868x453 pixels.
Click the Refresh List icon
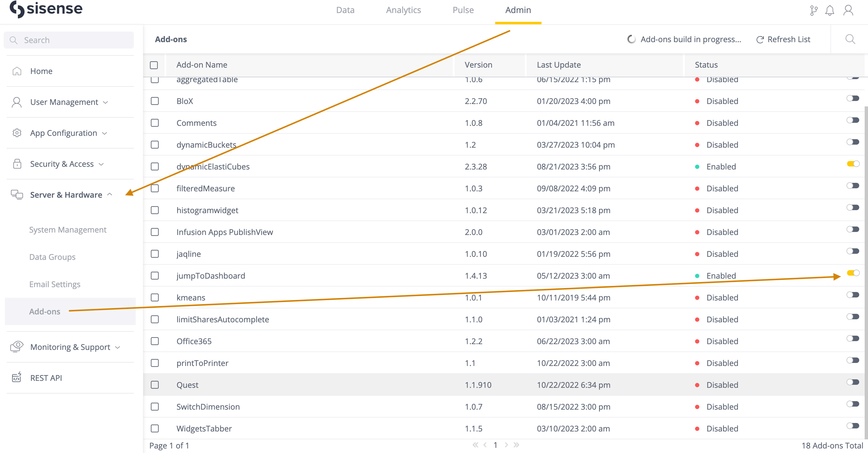pyautogui.click(x=760, y=39)
